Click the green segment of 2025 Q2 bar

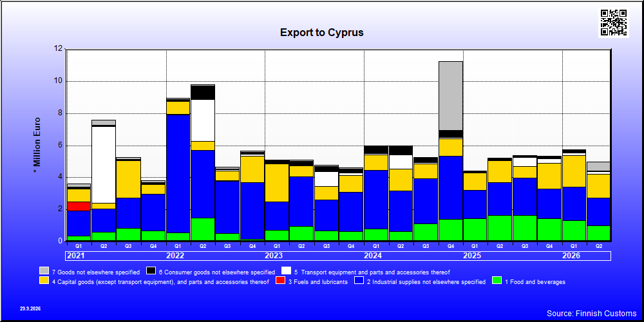tap(500, 228)
